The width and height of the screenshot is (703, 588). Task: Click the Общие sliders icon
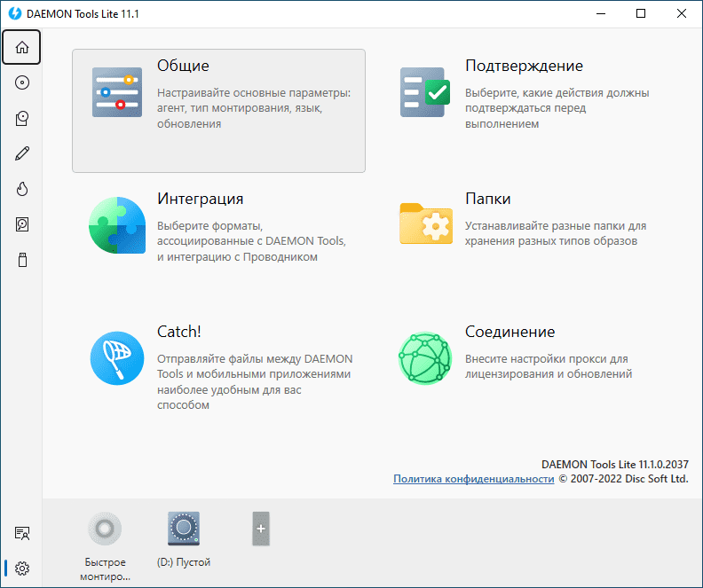[117, 92]
